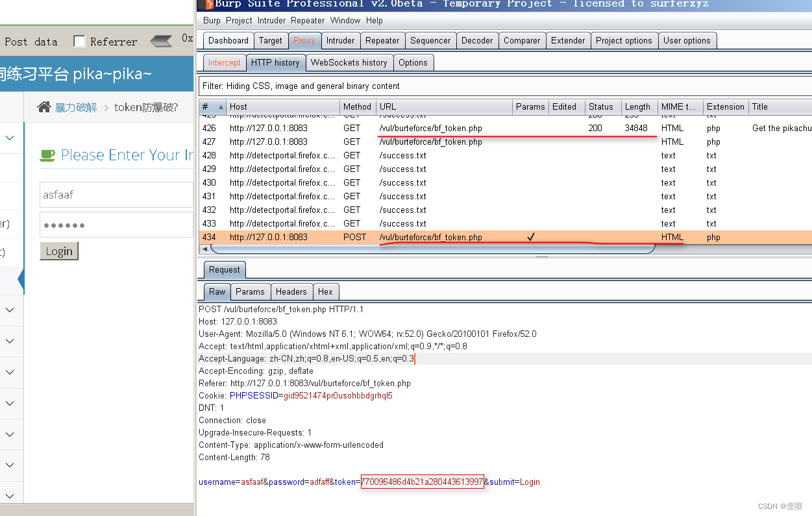The width and height of the screenshot is (812, 516).
Task: Click the password field with dots
Action: point(116,225)
